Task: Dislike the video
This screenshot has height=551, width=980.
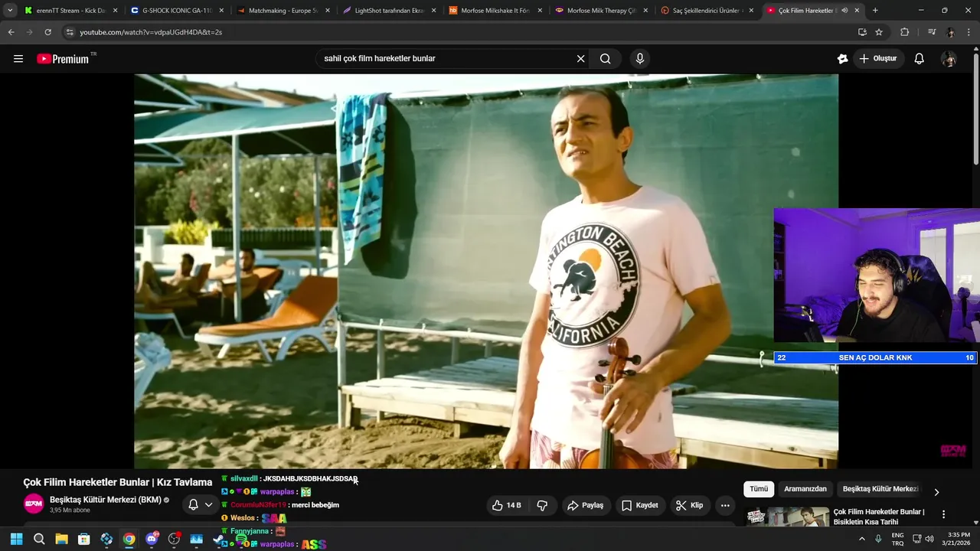Action: (542, 505)
